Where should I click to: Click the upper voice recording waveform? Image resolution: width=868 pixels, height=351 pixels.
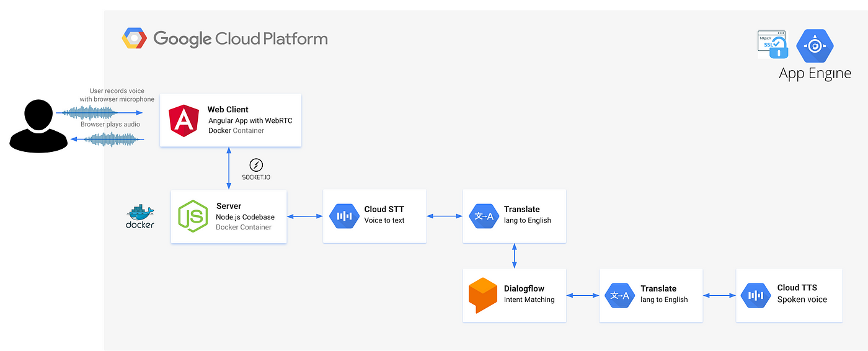pyautogui.click(x=91, y=113)
